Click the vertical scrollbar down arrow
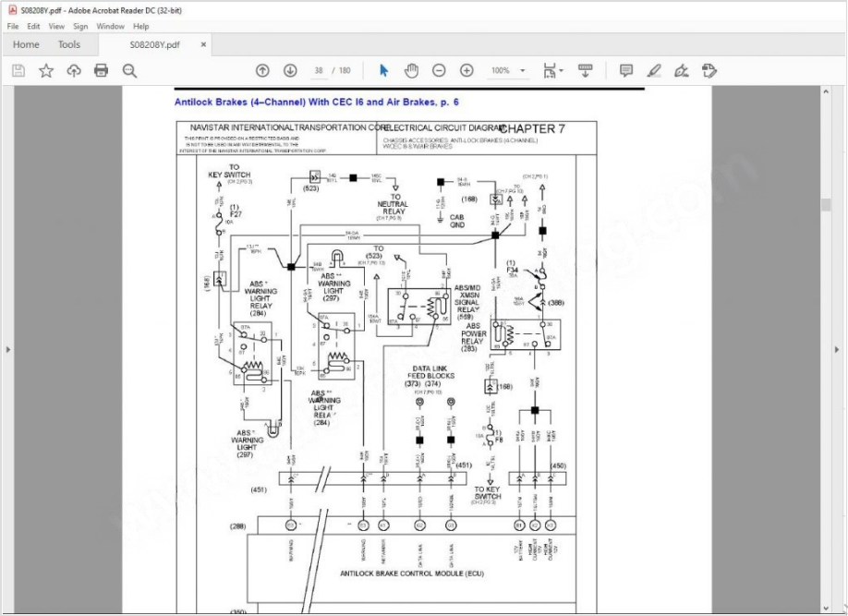The image size is (848, 616). (827, 607)
